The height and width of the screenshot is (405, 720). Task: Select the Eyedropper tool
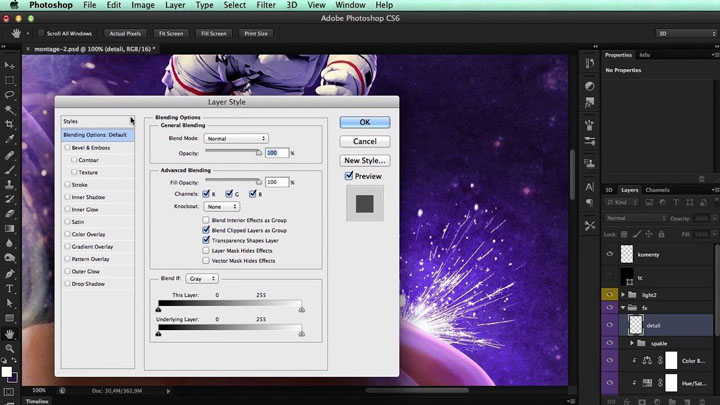point(9,139)
